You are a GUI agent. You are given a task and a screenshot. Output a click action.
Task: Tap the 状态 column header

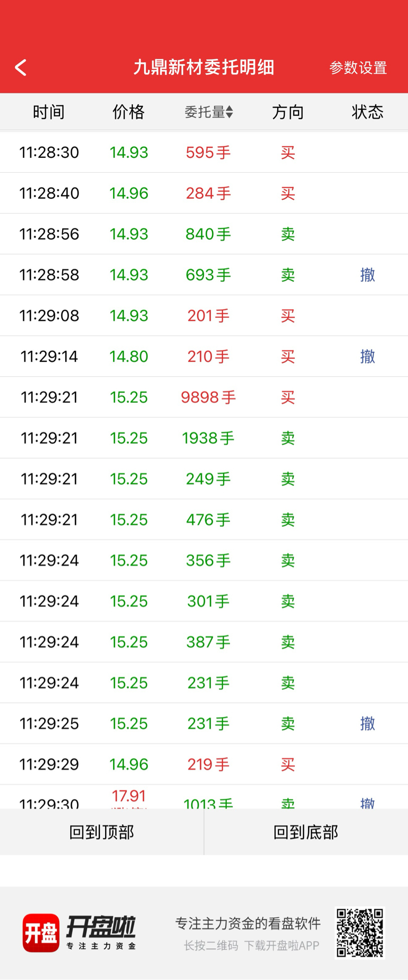[x=367, y=112]
